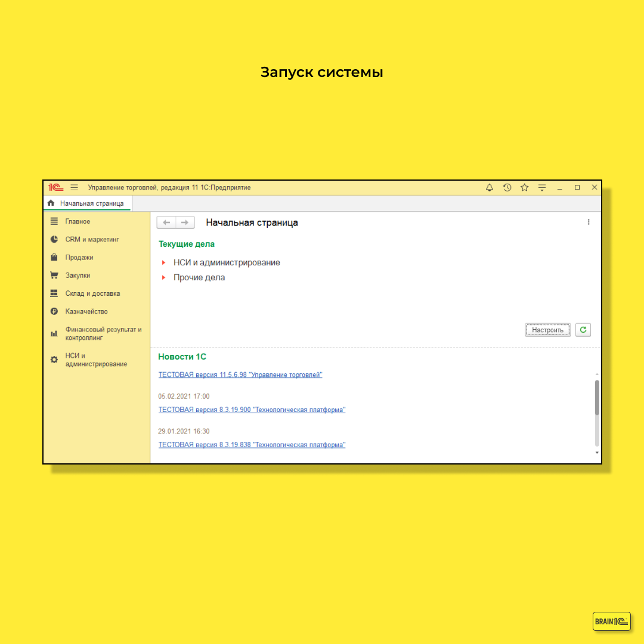
Task: Click the home icon on Начальная страница tab
Action: click(x=51, y=203)
